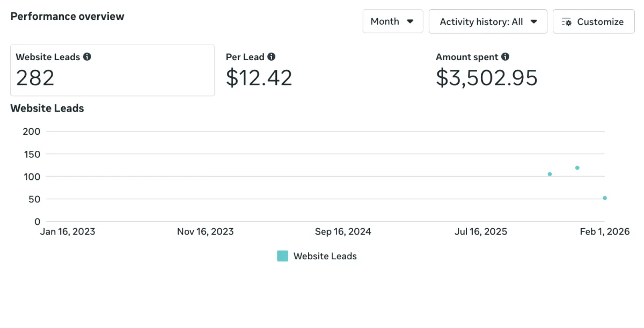Click the teal Website Leads legend swatch
The height and width of the screenshot is (328, 644).
(x=282, y=256)
